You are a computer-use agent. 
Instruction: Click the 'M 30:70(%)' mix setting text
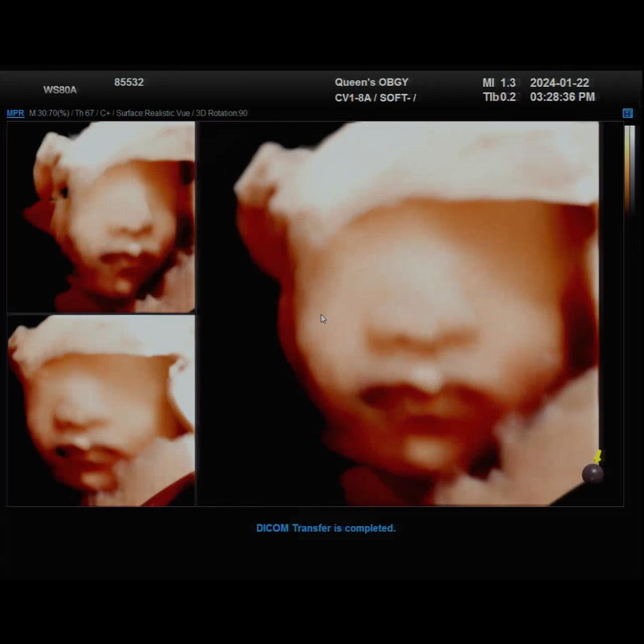[49, 113]
